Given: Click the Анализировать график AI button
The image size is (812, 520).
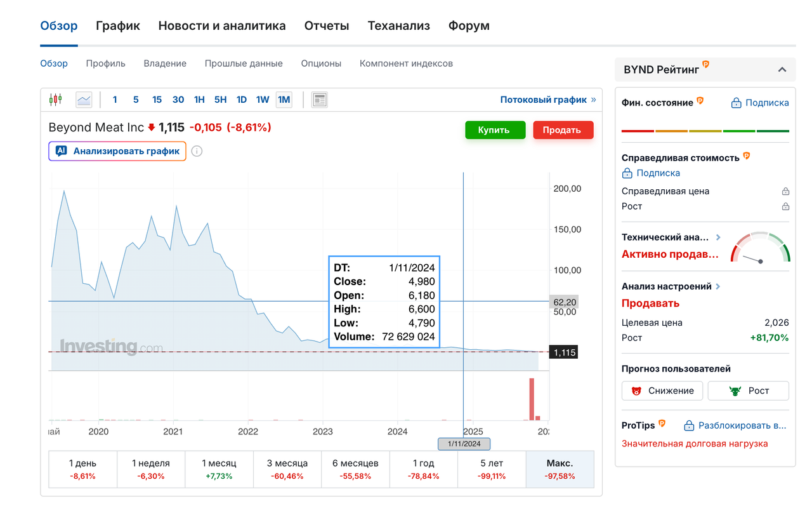Looking at the screenshot, I should point(117,151).
